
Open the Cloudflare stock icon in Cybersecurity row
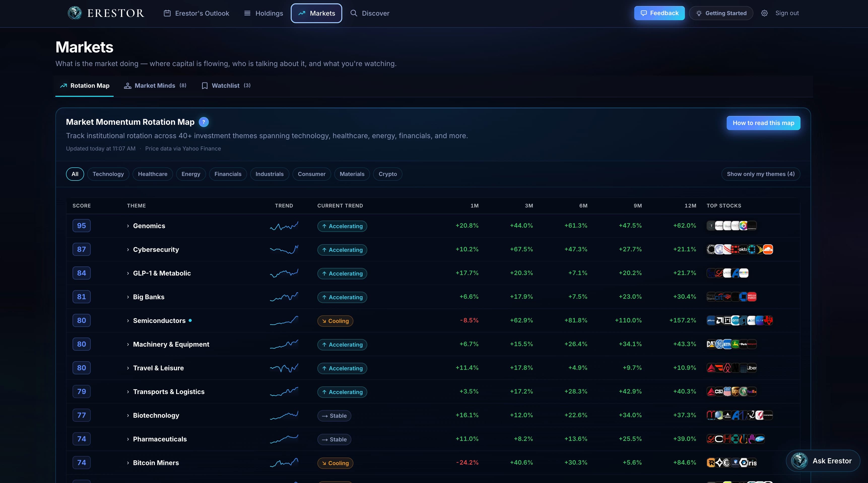coord(768,249)
